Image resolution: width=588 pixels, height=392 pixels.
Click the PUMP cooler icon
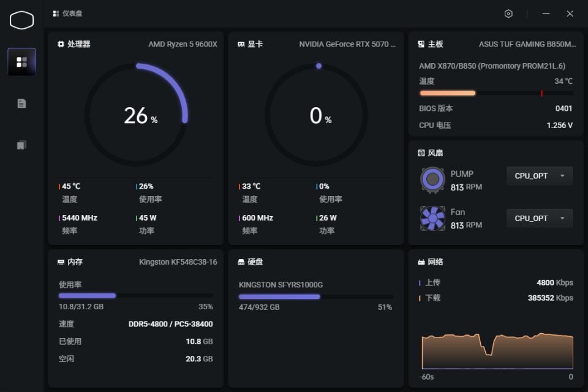coord(432,180)
